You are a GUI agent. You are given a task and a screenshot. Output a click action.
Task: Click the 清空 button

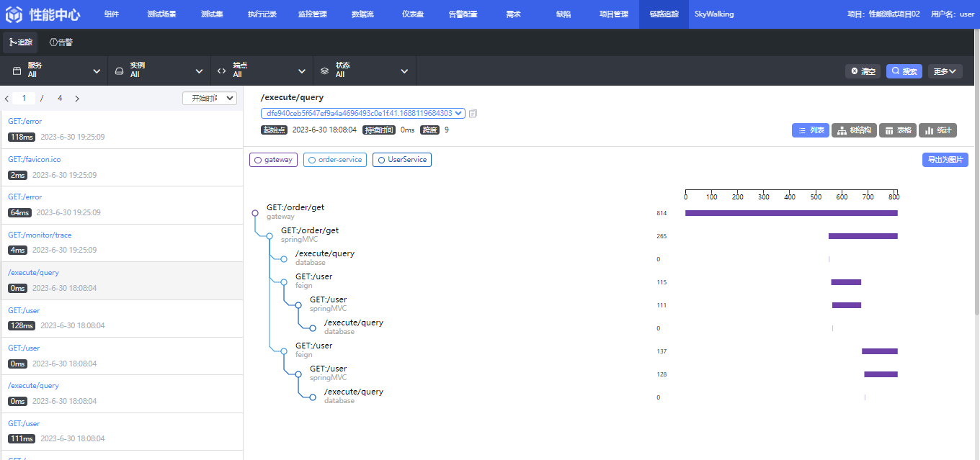(x=863, y=71)
